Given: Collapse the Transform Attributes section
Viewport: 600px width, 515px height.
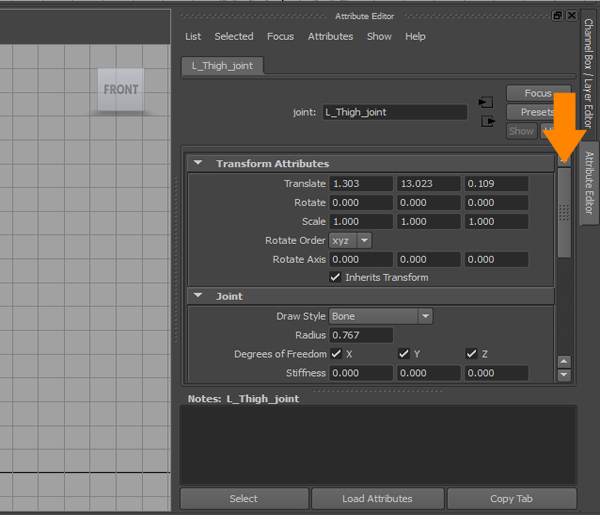Looking at the screenshot, I should [x=198, y=163].
